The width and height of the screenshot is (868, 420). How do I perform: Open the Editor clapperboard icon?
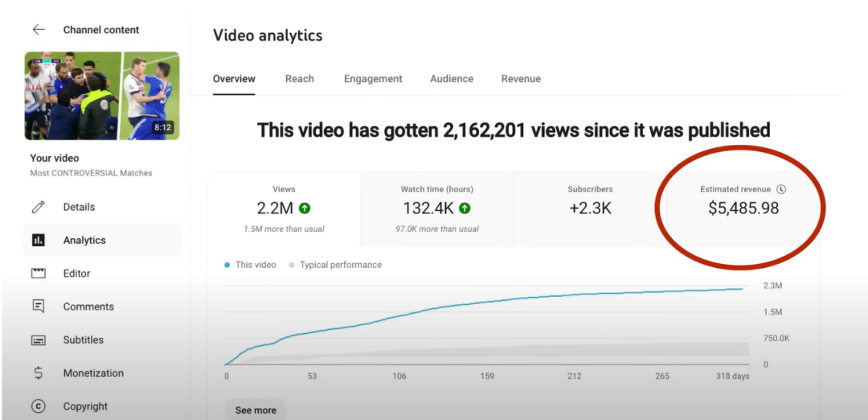tap(38, 274)
